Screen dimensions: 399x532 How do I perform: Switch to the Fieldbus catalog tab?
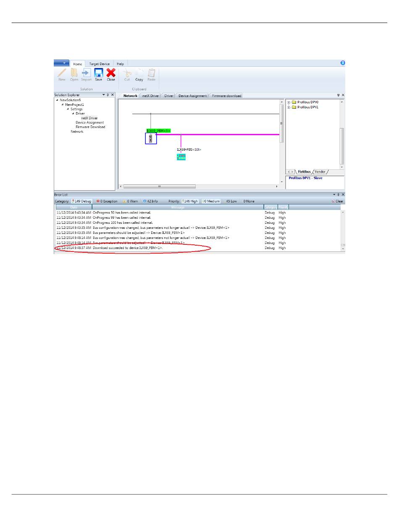(x=304, y=171)
